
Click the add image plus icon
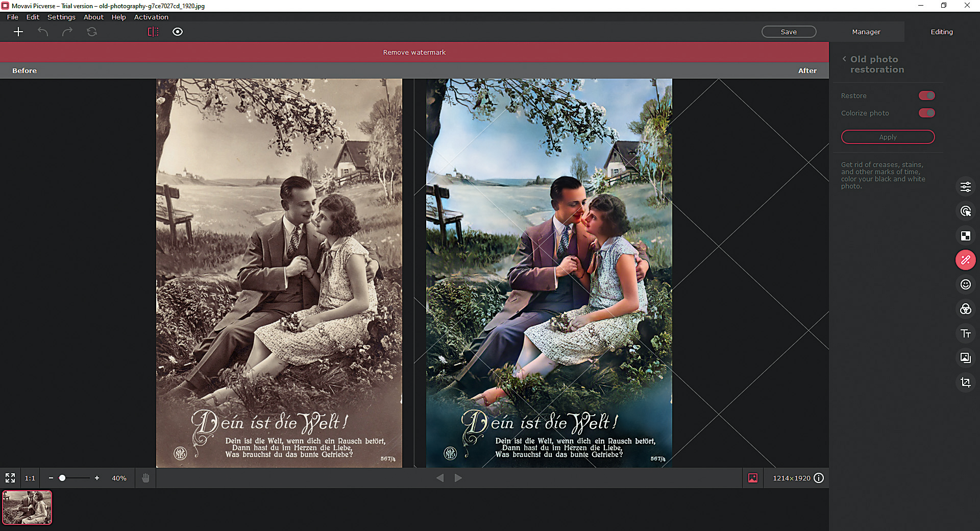coord(18,32)
